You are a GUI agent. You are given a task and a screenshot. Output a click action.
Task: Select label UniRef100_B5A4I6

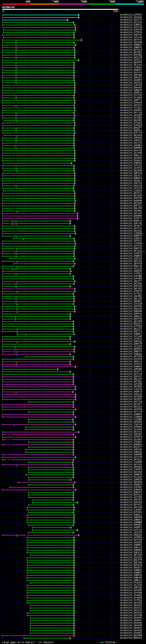(131, 638)
